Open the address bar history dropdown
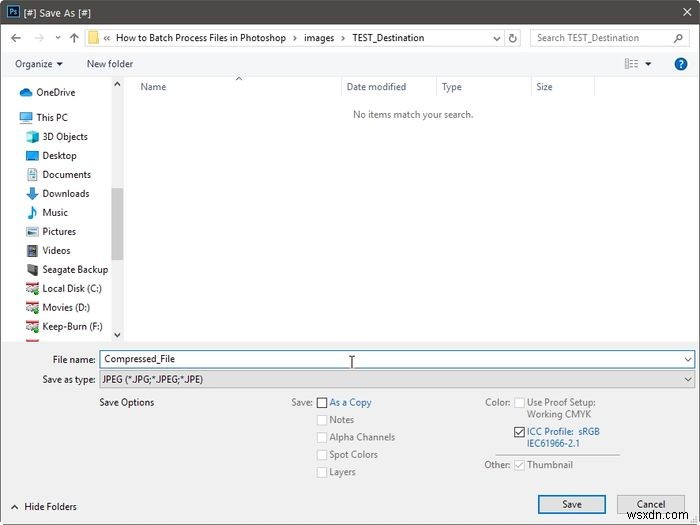This screenshot has width=700, height=525. pos(496,38)
